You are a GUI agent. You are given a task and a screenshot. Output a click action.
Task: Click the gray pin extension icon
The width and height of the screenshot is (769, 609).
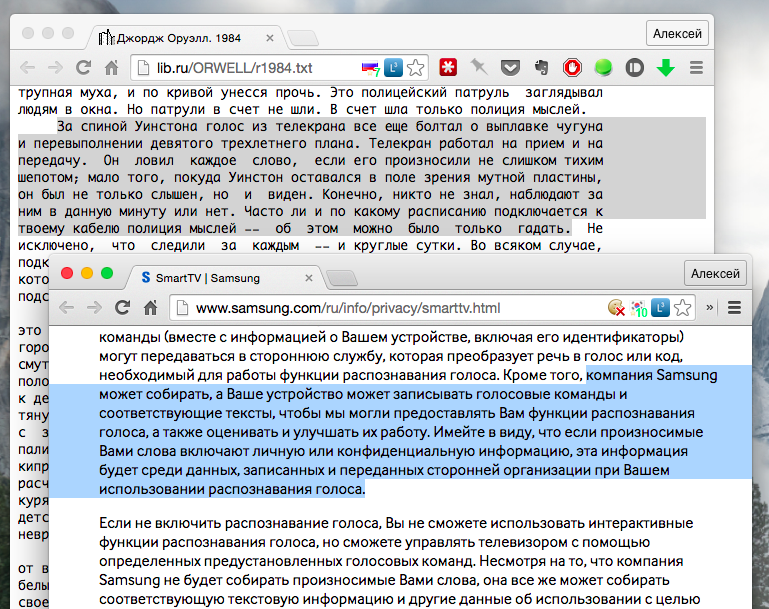point(479,67)
